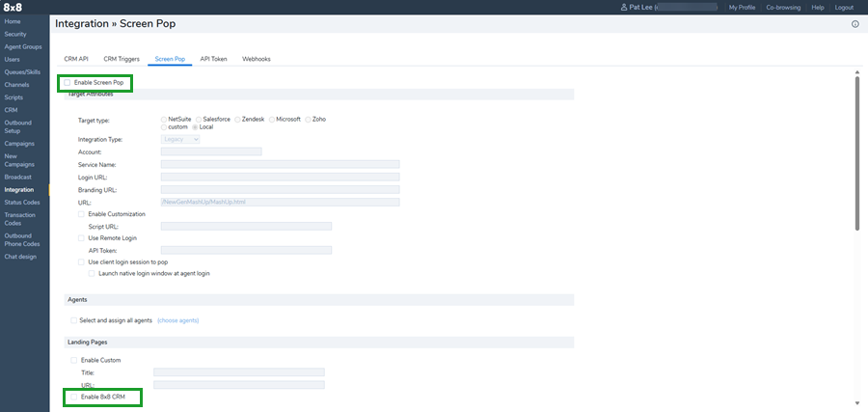The height and width of the screenshot is (412, 868).
Task: Click the user profile icon beside Pat Lee
Action: [624, 7]
